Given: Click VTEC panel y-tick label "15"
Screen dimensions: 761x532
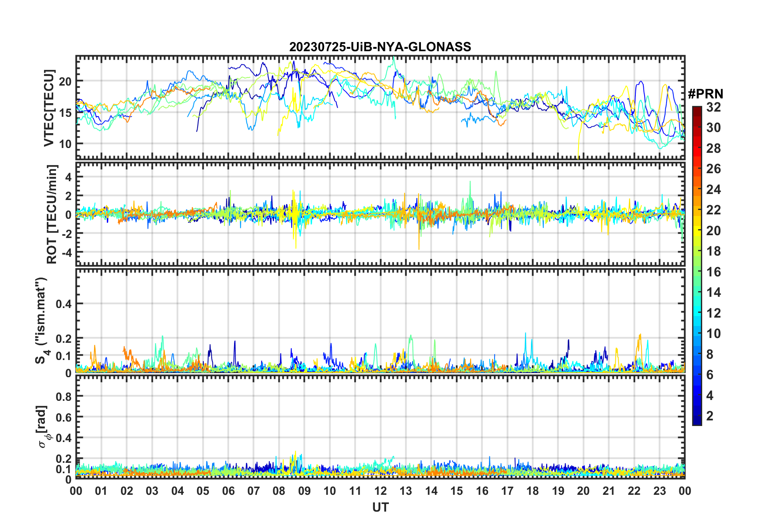Looking at the screenshot, I should click(65, 113).
